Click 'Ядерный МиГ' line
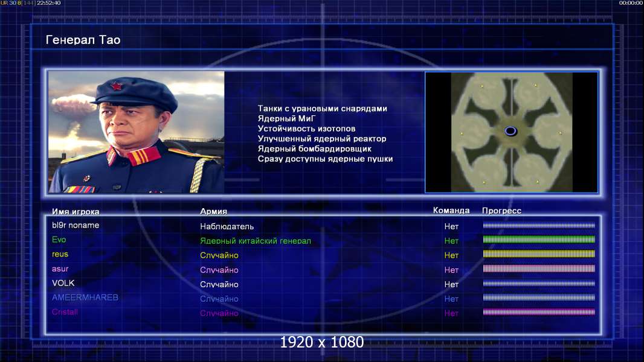The height and width of the screenshot is (362, 644). tap(287, 118)
